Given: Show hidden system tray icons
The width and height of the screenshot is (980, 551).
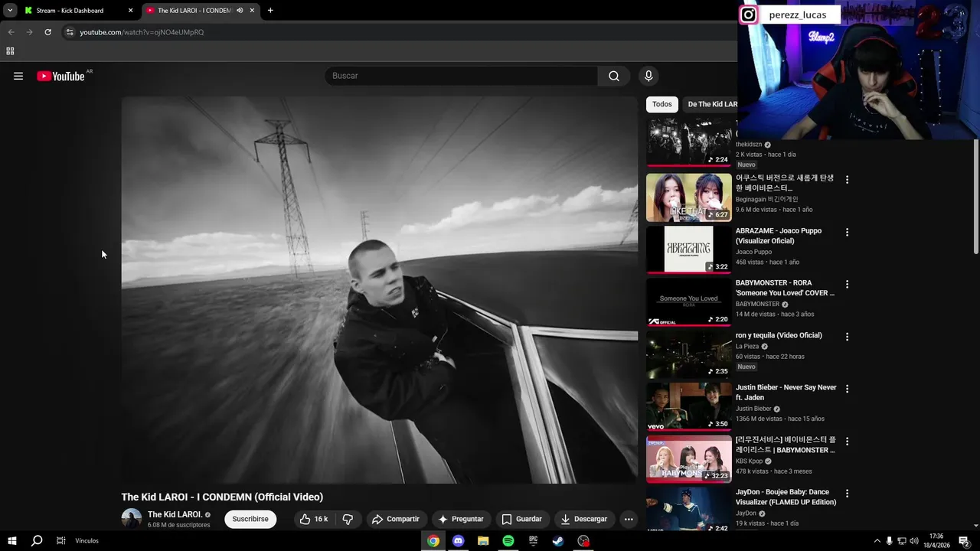Looking at the screenshot, I should pyautogui.click(x=877, y=541).
